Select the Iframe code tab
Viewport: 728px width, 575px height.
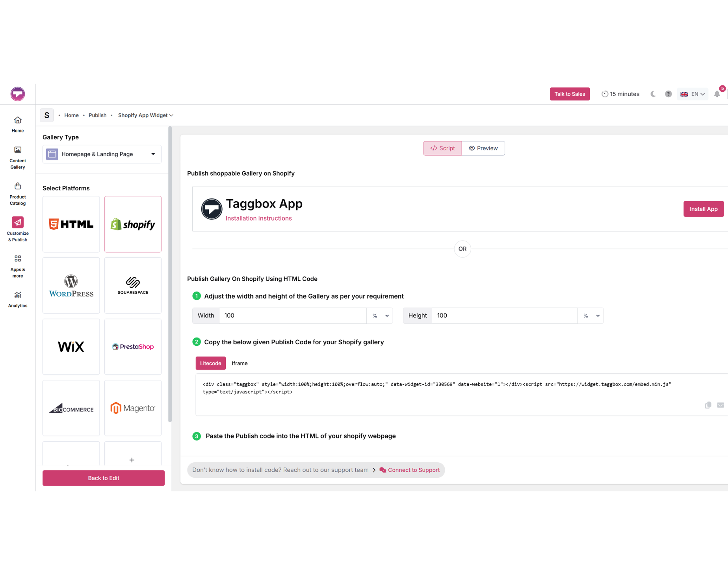click(240, 363)
